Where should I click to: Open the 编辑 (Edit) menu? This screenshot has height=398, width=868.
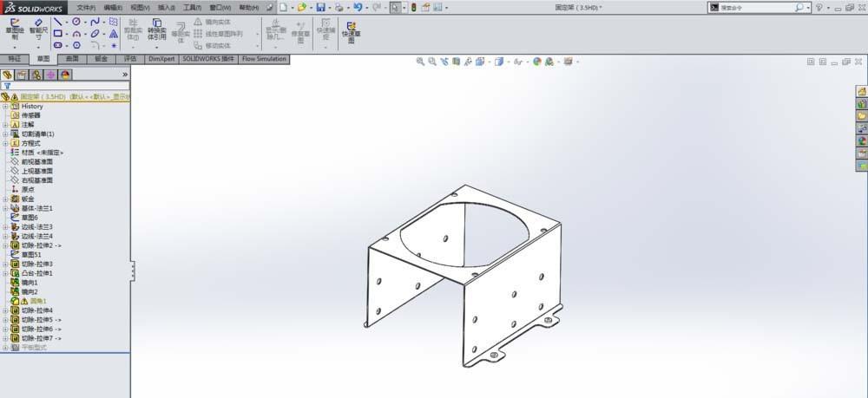point(113,8)
